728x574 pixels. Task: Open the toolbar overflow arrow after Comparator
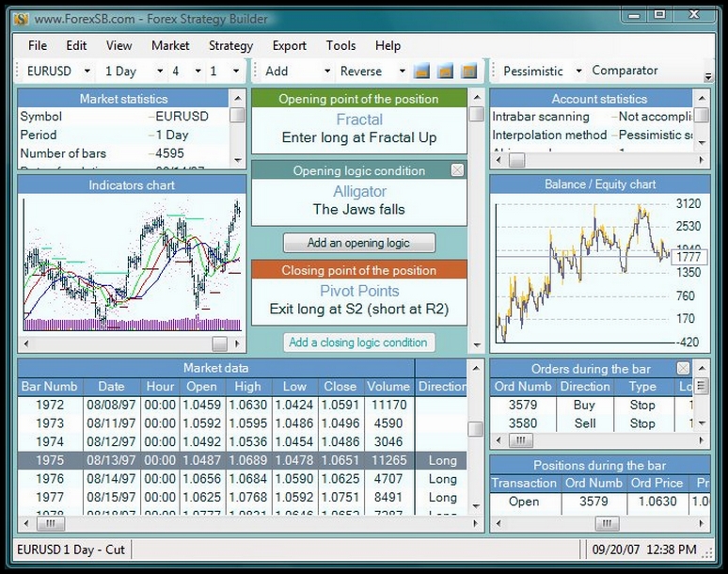(x=708, y=76)
